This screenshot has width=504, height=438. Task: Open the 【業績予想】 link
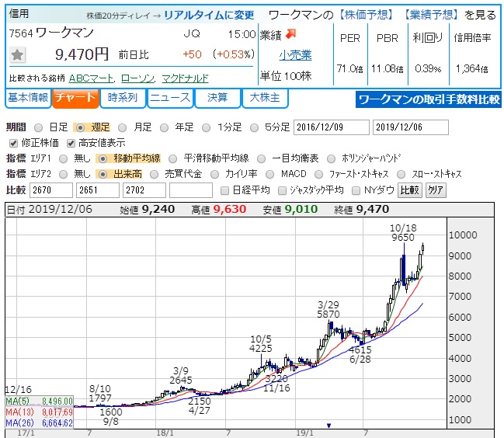pos(431,15)
